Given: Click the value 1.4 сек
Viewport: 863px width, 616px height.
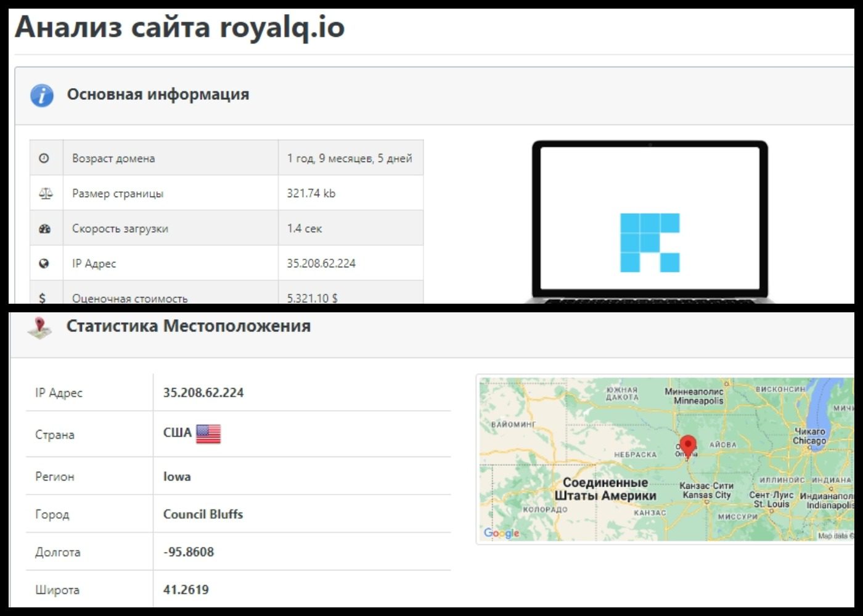Looking at the screenshot, I should [x=305, y=229].
